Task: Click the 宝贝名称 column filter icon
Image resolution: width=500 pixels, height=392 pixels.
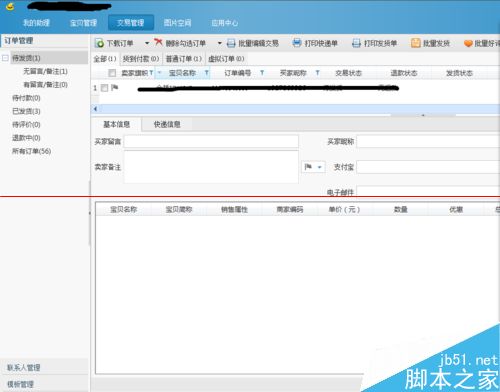Action: pos(207,73)
